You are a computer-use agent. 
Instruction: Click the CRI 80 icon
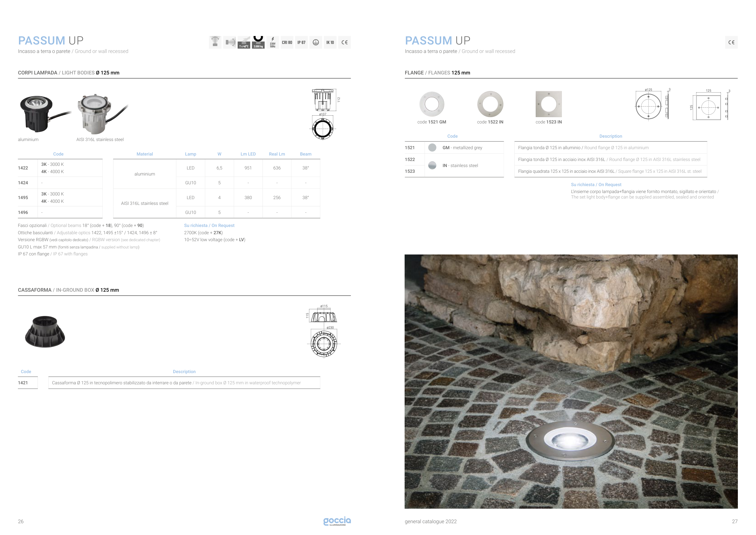[x=287, y=42]
